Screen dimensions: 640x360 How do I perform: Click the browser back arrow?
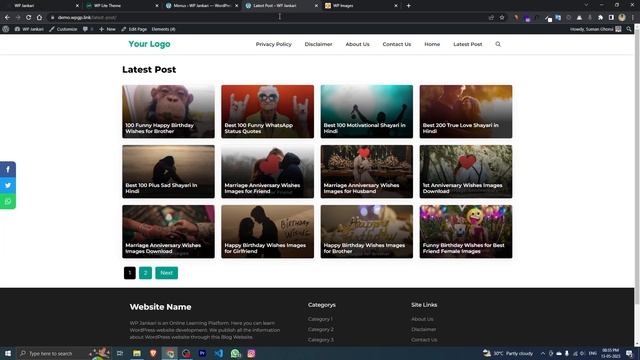pos(7,18)
